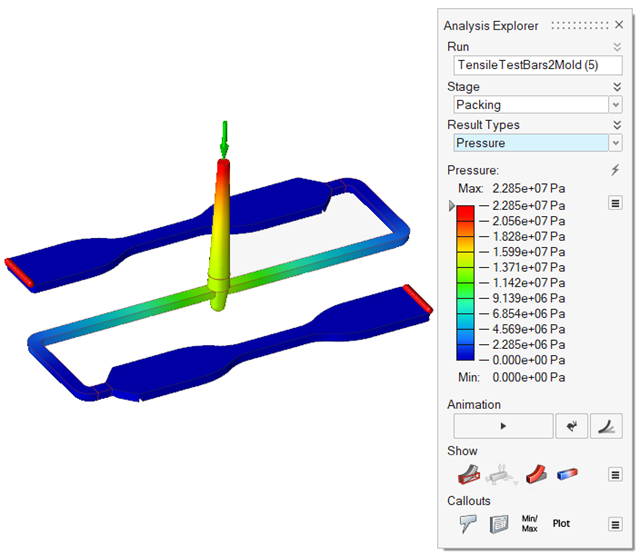Open the Stage dropdown showing Packing

tap(535, 105)
